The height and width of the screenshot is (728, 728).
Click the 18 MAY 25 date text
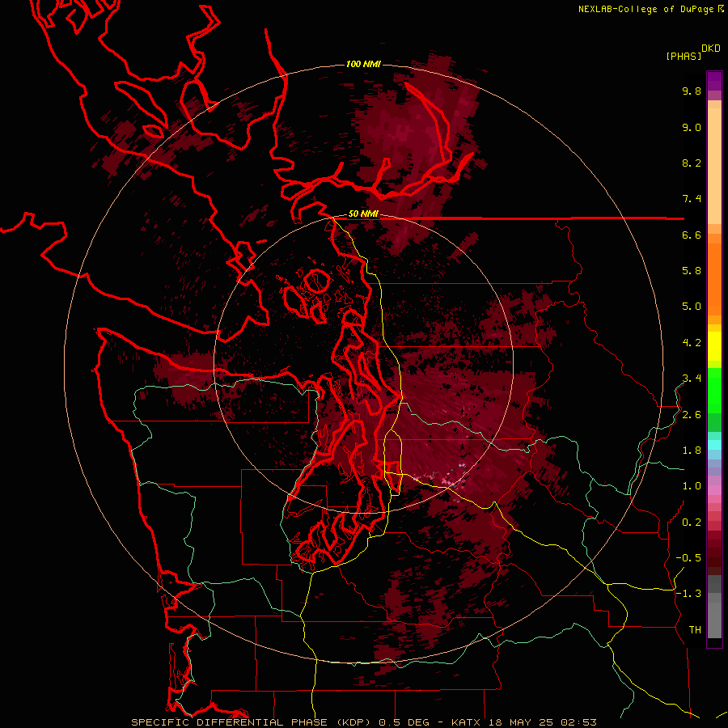pyautogui.click(x=522, y=722)
